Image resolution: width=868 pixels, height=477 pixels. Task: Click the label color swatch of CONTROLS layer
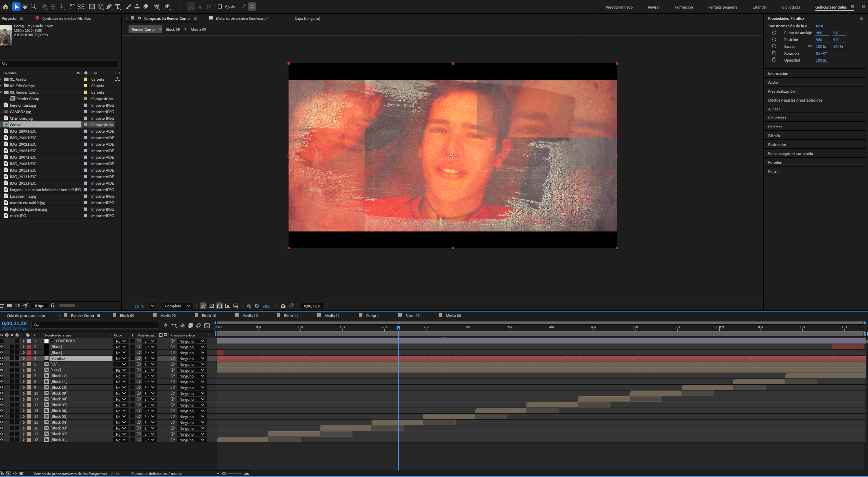pos(29,341)
